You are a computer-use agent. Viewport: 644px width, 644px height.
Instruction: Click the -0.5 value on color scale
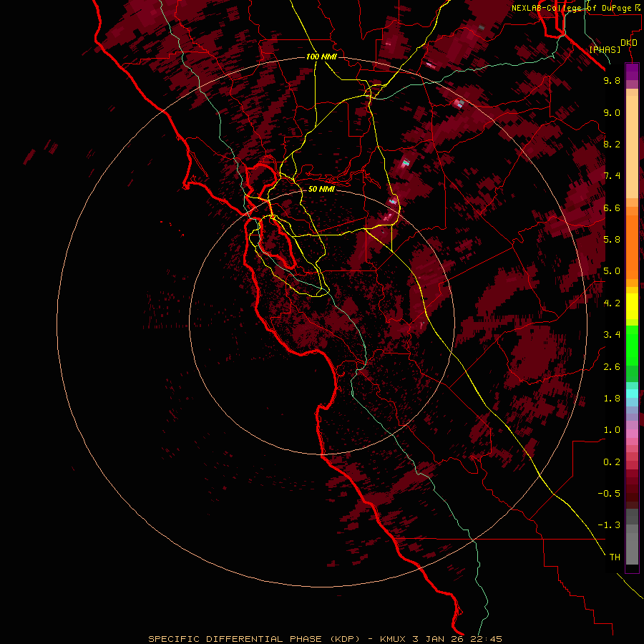(x=609, y=494)
